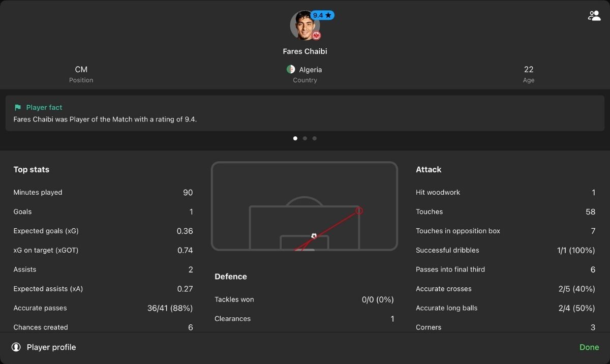Click the red shot origin marker
610x364 pixels.
click(x=359, y=210)
